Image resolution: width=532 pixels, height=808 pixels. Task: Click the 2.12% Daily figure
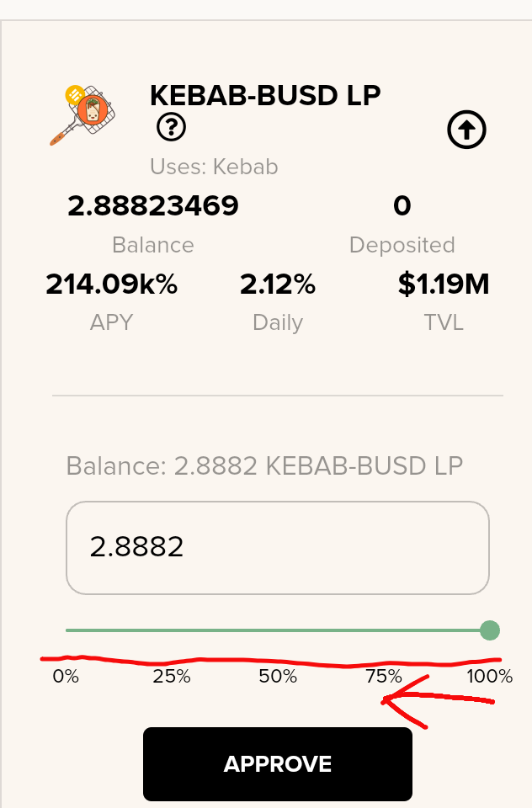click(x=278, y=284)
